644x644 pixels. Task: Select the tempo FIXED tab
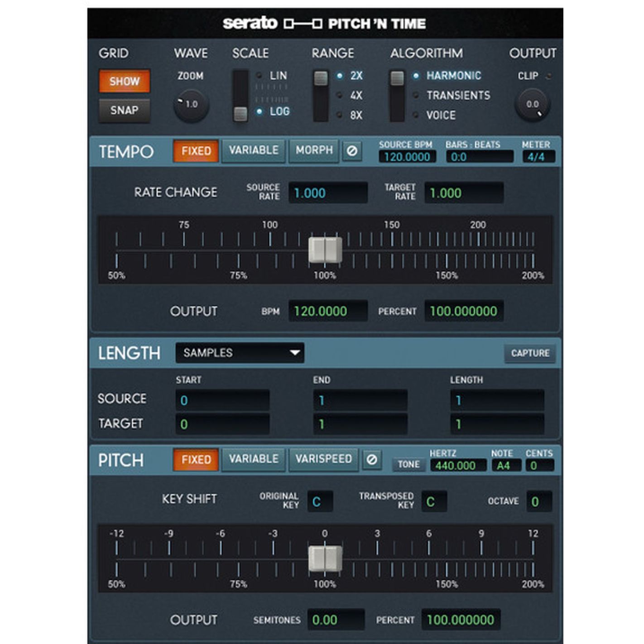pyautogui.click(x=196, y=151)
